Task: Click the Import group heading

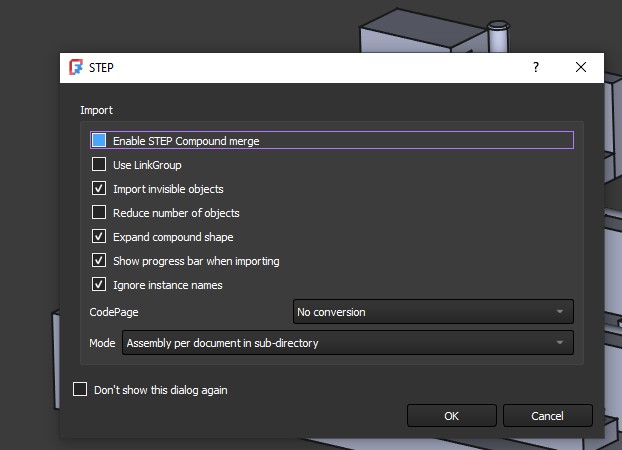Action: [x=96, y=110]
